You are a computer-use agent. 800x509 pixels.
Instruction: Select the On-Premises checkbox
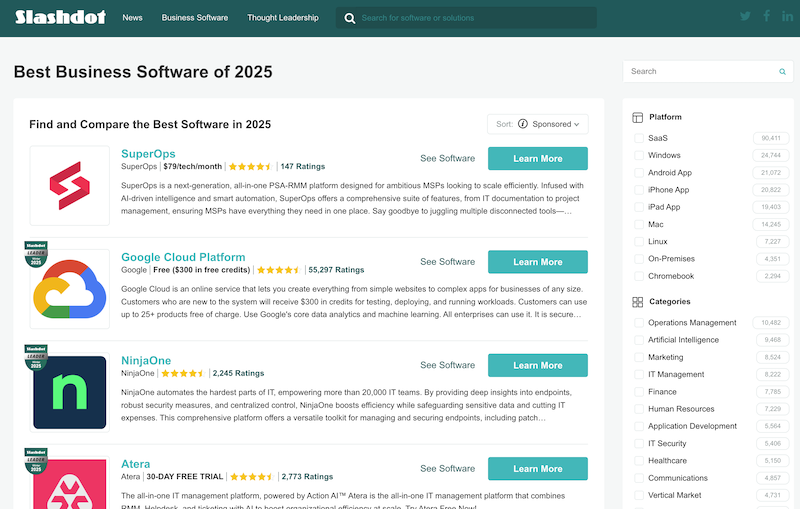(638, 259)
